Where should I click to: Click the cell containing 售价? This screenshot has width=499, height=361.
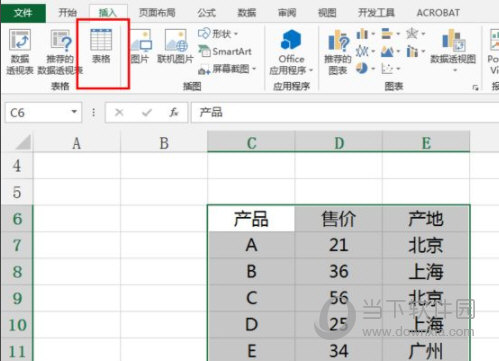coord(339,219)
